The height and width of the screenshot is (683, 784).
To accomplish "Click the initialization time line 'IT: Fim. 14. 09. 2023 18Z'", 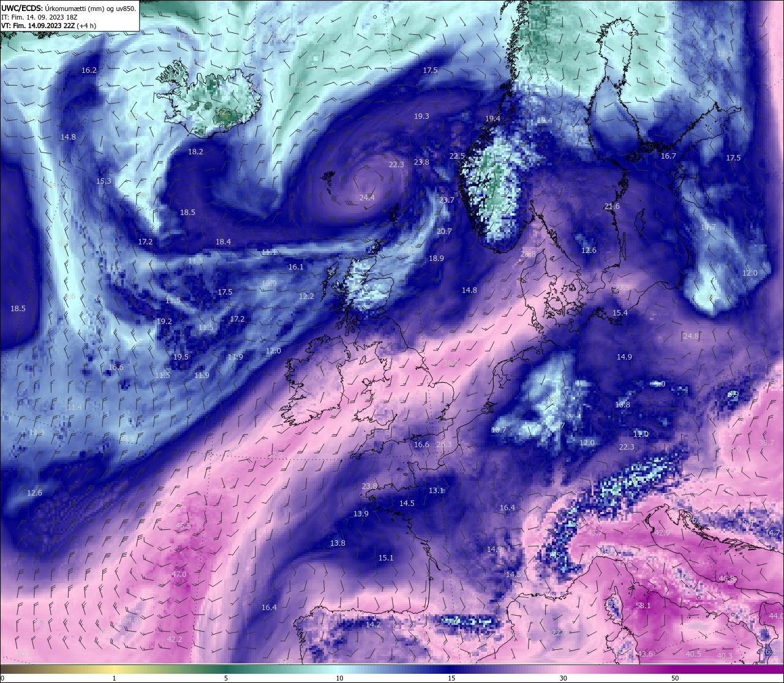I will point(39,17).
